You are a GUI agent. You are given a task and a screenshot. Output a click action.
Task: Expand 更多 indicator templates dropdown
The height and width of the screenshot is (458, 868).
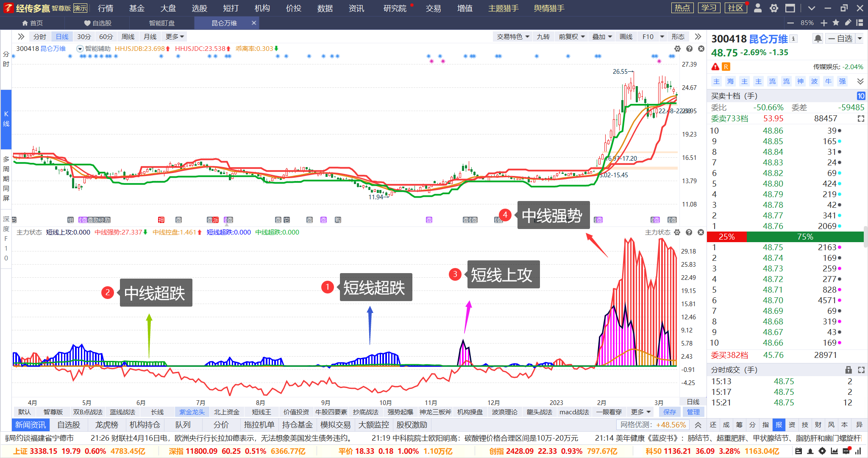(640, 412)
